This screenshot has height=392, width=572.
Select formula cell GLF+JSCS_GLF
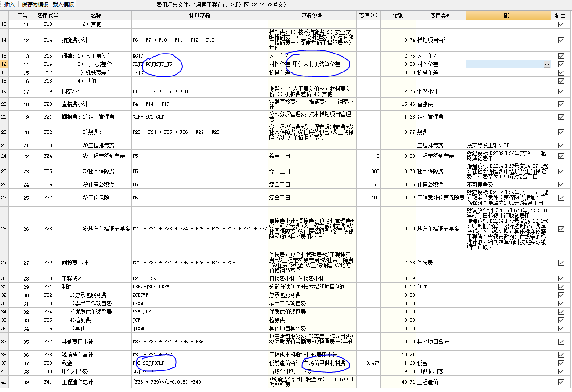(199, 117)
